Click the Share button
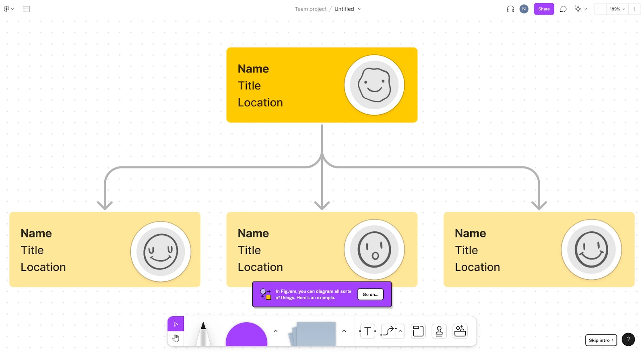Viewport: 644px width, 355px height. click(544, 9)
